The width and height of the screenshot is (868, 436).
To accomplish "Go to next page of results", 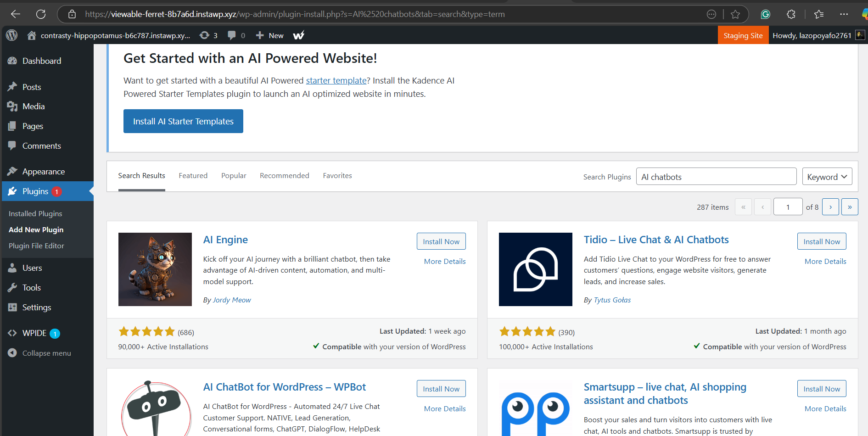I will [830, 207].
